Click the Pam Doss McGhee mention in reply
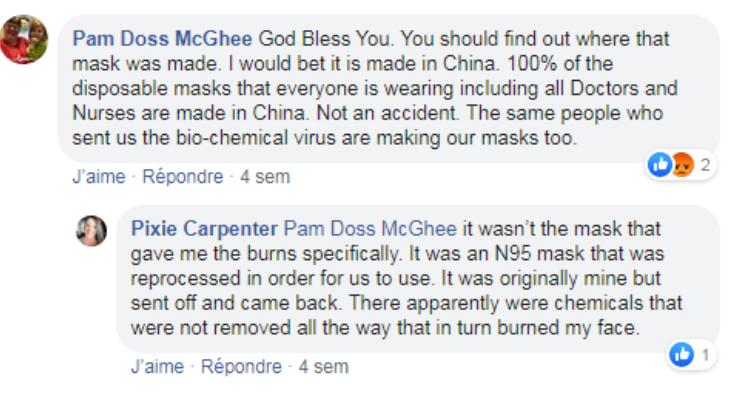The height and width of the screenshot is (396, 742). tap(370, 229)
